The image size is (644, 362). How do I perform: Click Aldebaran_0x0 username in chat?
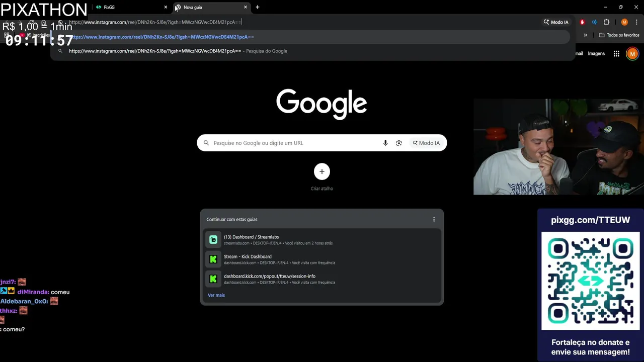coord(24,301)
